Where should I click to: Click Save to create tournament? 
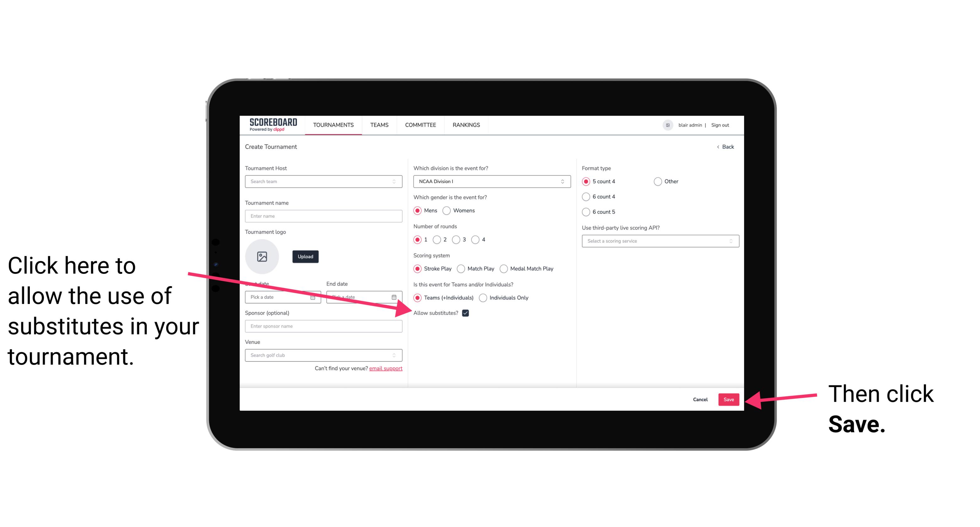point(729,399)
